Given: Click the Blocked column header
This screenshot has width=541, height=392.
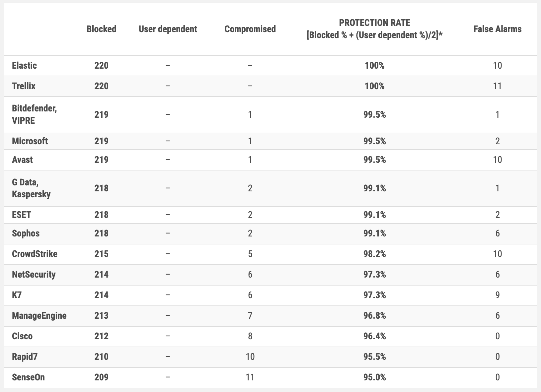Looking at the screenshot, I should pyautogui.click(x=101, y=29).
